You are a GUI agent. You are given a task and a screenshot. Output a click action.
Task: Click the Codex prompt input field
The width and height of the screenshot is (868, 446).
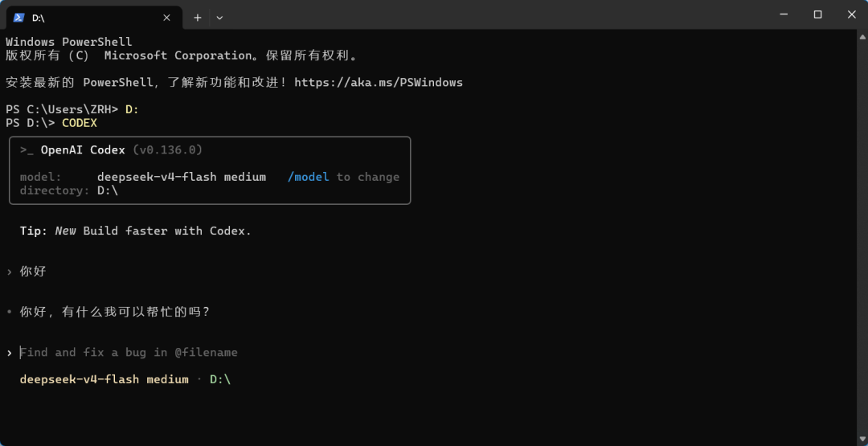(x=129, y=353)
